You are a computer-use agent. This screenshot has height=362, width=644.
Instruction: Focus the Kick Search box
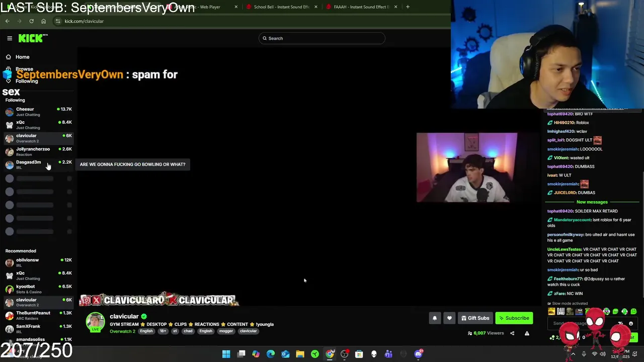(322, 38)
